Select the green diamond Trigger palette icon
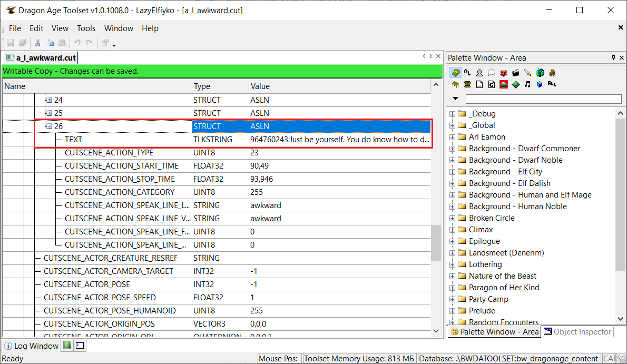This screenshot has width=627, height=364. coord(516,84)
